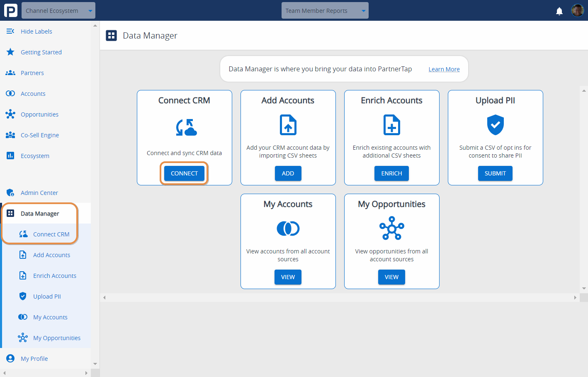Click the Connect CRM card title
Viewport: 588px width, 377px height.
184,100
